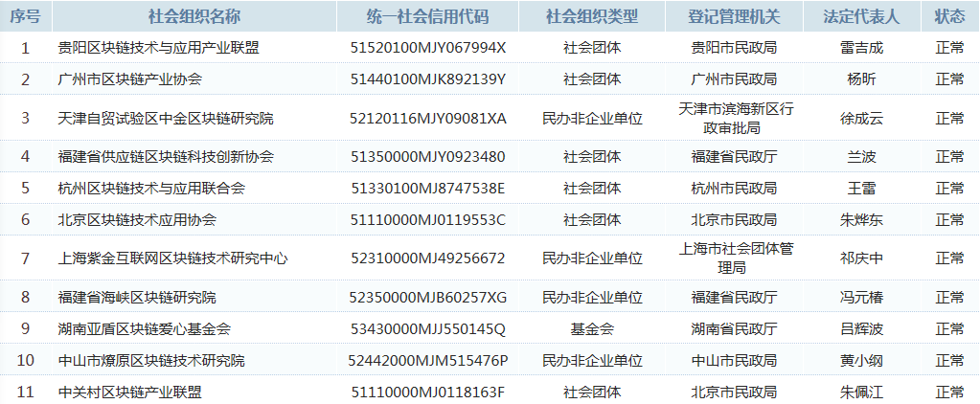Click 广州市民政局 registration authority cell
This screenshot has width=980, height=404.
pos(734,79)
